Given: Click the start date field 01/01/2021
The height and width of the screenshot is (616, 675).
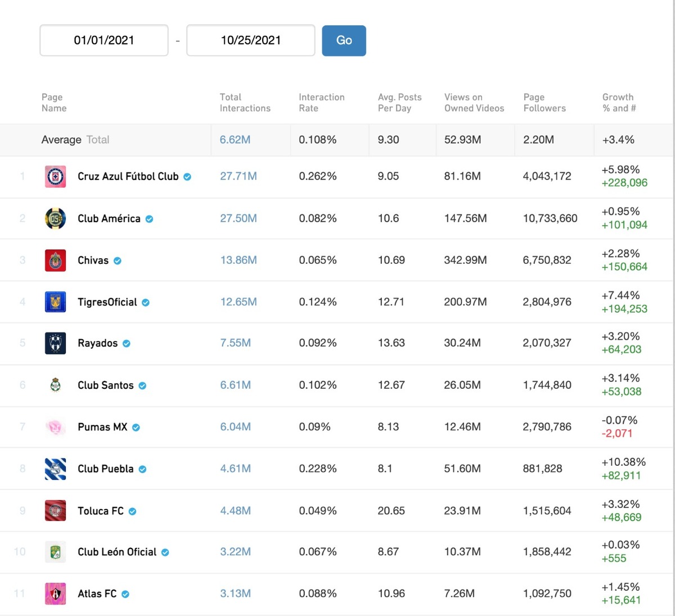Looking at the screenshot, I should pos(104,41).
